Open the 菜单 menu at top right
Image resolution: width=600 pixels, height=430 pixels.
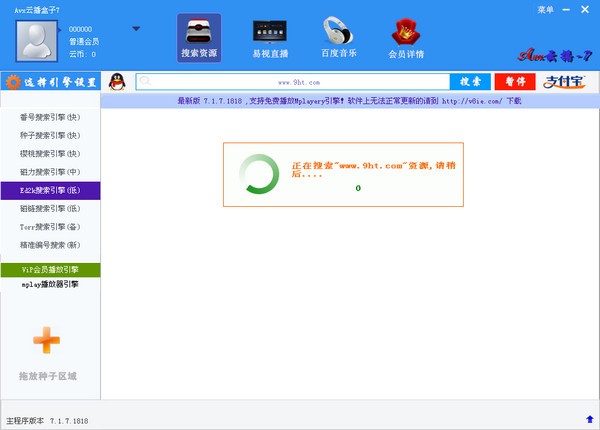545,10
